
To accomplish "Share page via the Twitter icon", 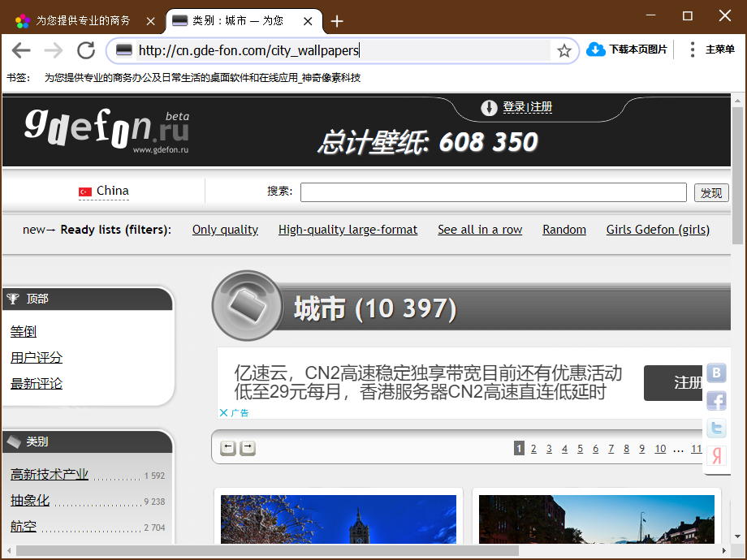I will (x=715, y=428).
